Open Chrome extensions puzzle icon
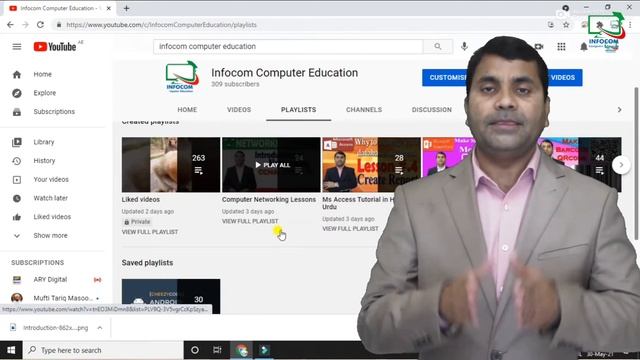Viewport: 640px width, 360px height. point(599,25)
